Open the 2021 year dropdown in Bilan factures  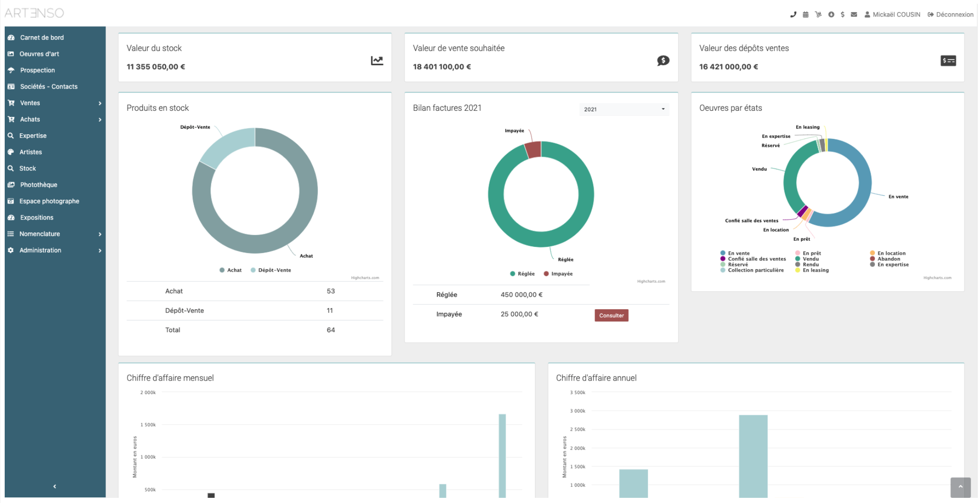(624, 109)
